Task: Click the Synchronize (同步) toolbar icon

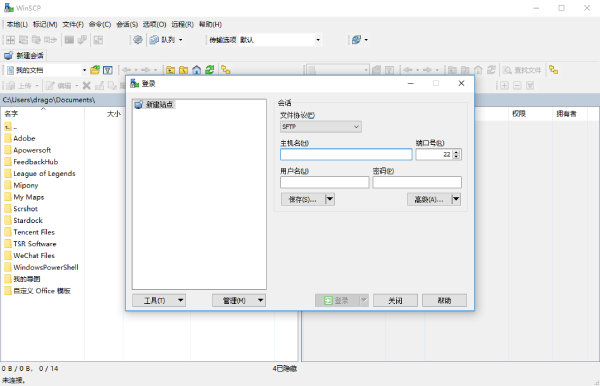Action: tap(50, 40)
